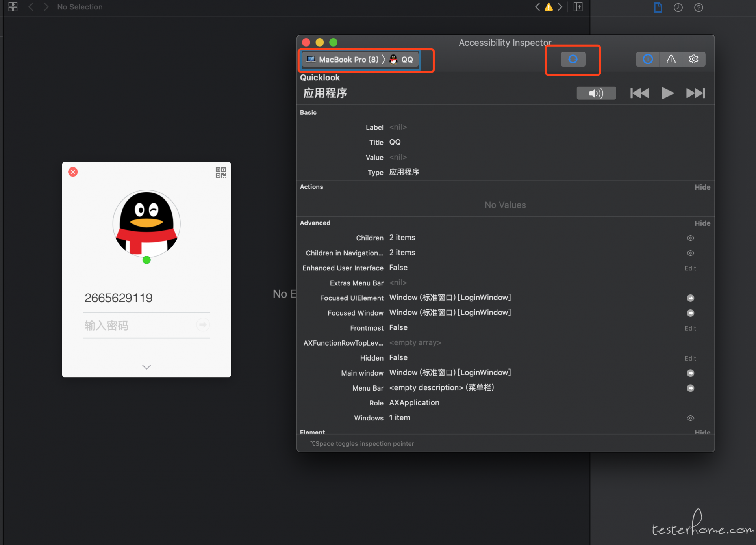
Task: Click the Children value 2 items
Action: (x=402, y=238)
